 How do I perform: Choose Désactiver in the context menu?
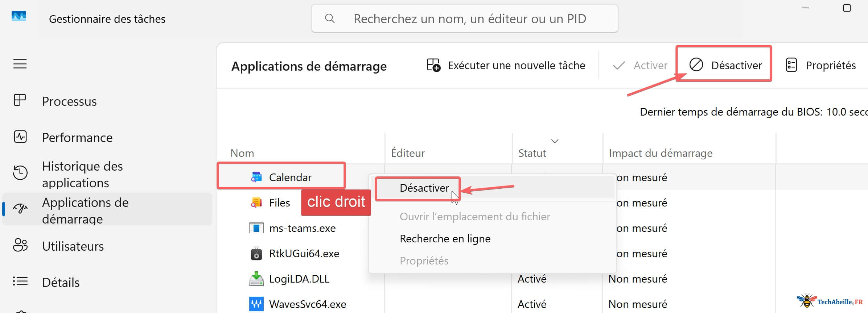(x=424, y=188)
